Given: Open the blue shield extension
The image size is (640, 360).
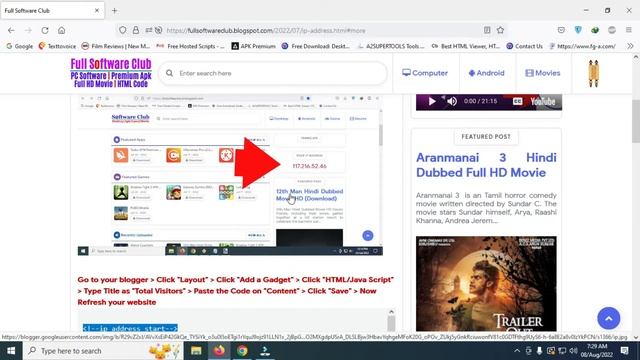Looking at the screenshot, I should pyautogui.click(x=578, y=30).
